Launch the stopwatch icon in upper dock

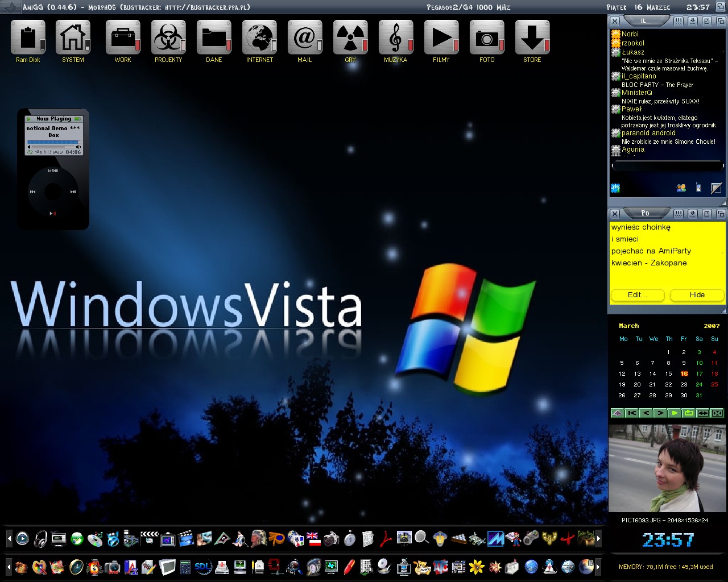pyautogui.click(x=349, y=538)
